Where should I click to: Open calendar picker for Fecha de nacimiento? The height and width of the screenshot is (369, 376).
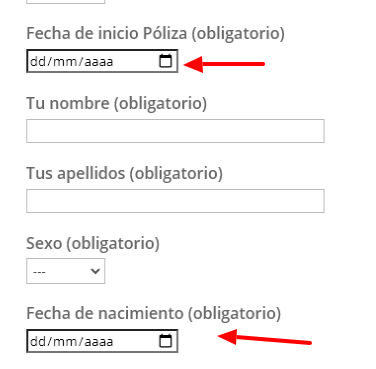pyautogui.click(x=165, y=341)
